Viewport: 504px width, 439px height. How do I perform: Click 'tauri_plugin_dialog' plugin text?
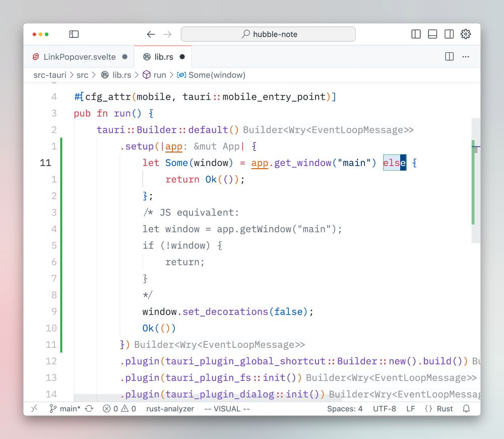point(220,394)
